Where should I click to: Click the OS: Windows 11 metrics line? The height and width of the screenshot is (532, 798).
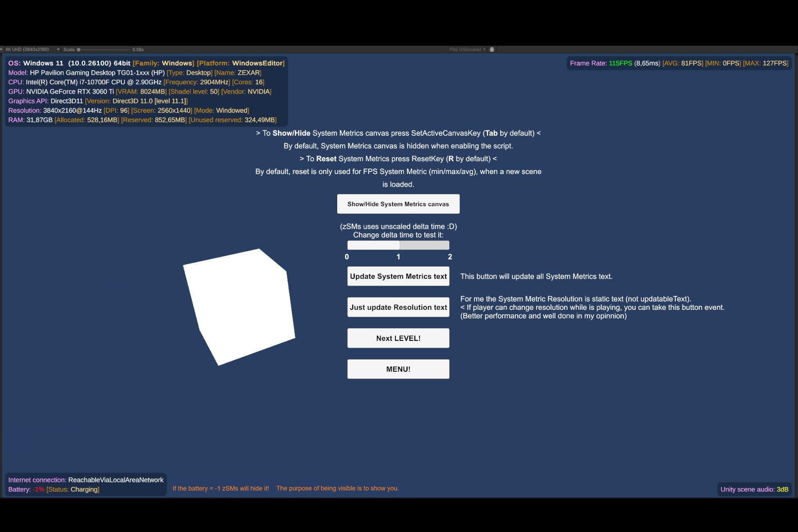146,63
